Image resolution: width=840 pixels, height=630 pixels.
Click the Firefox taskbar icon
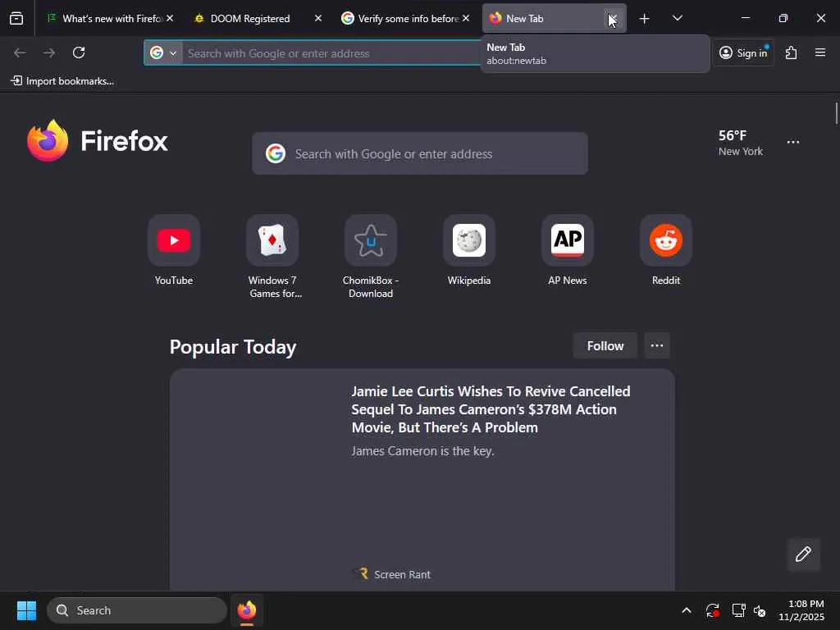click(247, 610)
